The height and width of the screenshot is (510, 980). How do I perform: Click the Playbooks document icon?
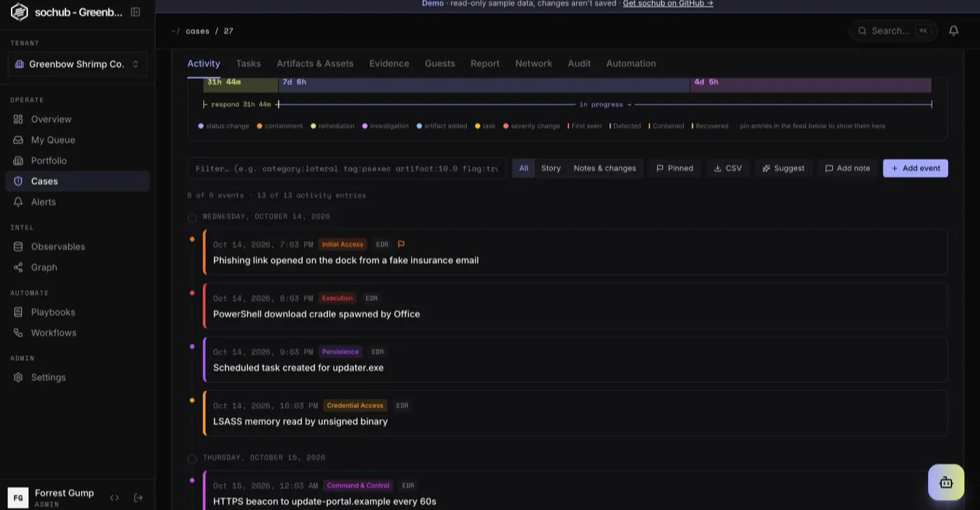[18, 312]
